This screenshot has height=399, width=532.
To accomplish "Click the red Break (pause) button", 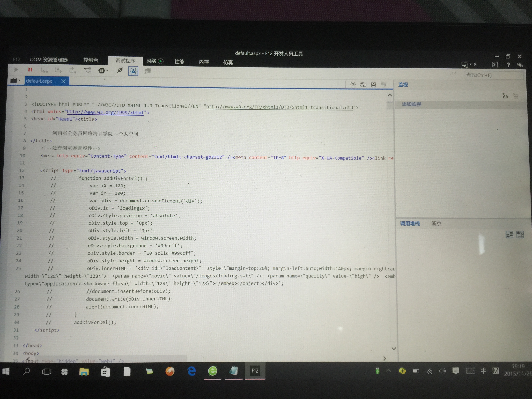I will tap(30, 70).
